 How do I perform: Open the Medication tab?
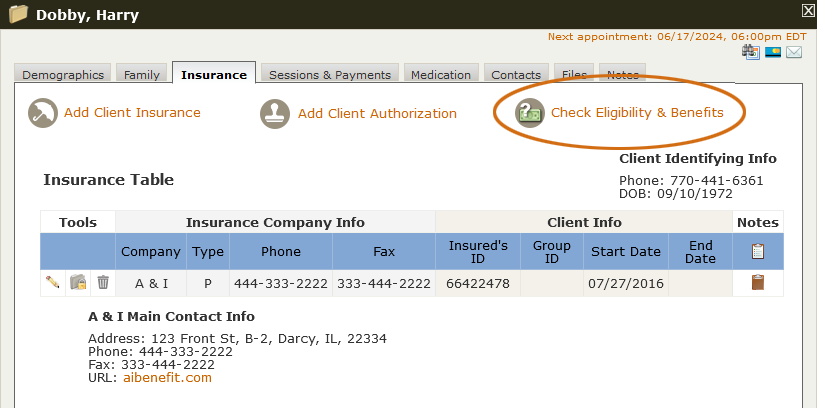pos(441,75)
